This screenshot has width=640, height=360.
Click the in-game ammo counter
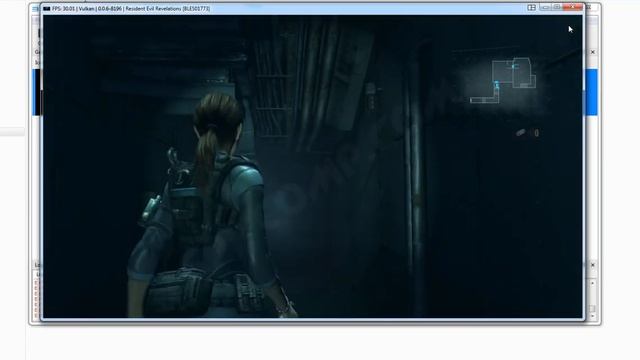528,133
